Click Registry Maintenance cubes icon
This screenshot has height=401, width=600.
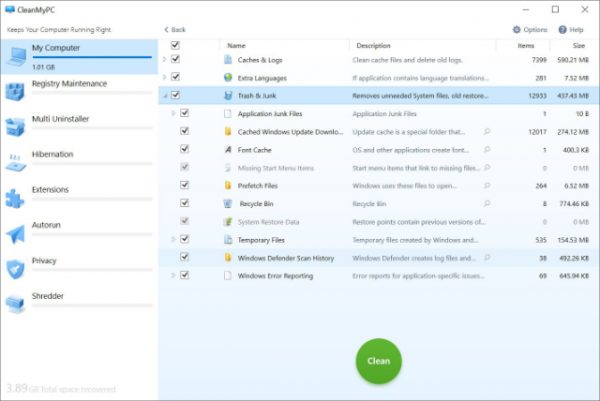[15, 92]
